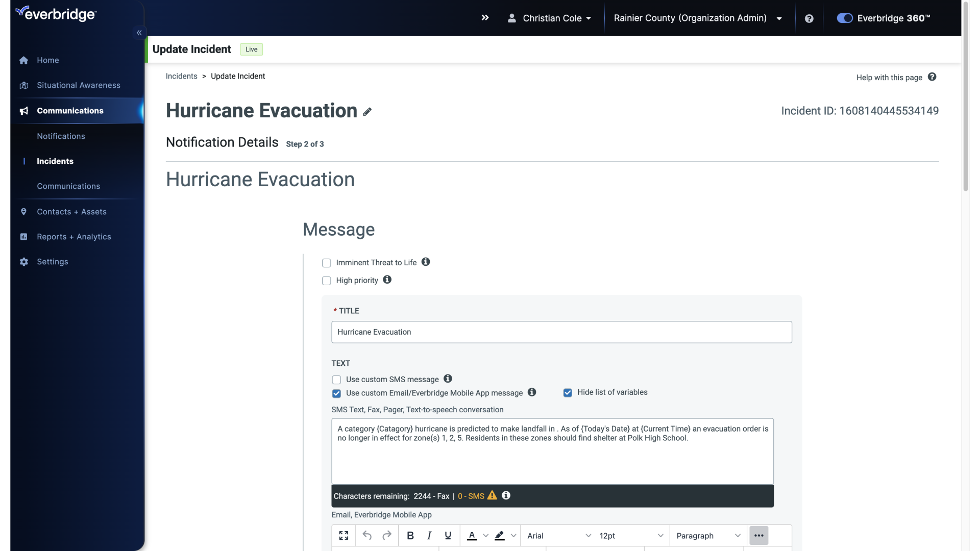Open the Christian Cole user dropdown
This screenshot has width=980, height=551.
point(557,18)
